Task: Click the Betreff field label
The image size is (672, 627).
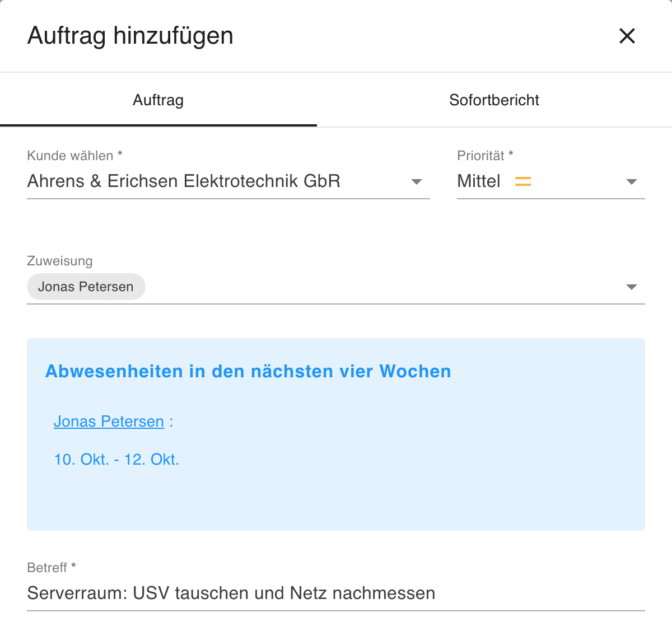Action: 52,568
